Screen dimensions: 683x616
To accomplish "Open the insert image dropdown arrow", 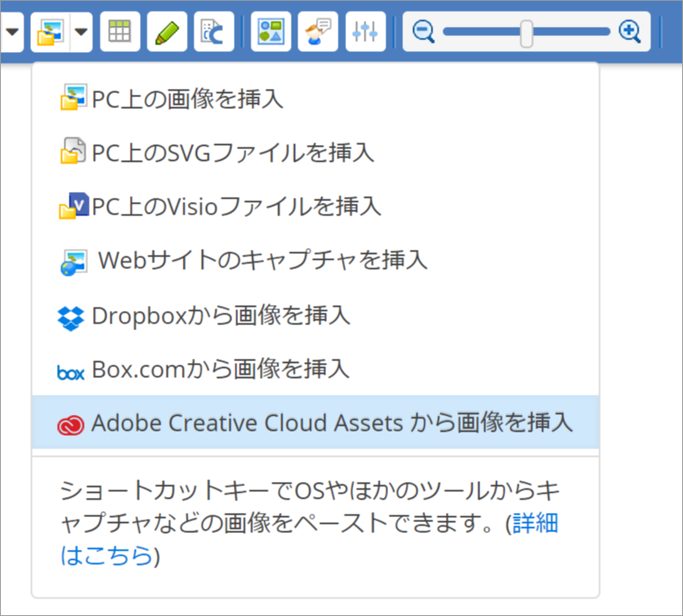I will click(80, 32).
